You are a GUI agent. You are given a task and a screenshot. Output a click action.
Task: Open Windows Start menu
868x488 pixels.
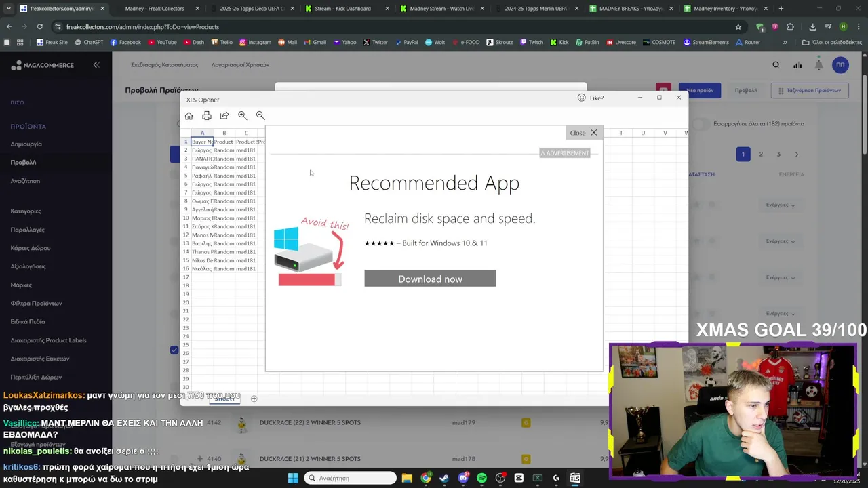(x=293, y=478)
